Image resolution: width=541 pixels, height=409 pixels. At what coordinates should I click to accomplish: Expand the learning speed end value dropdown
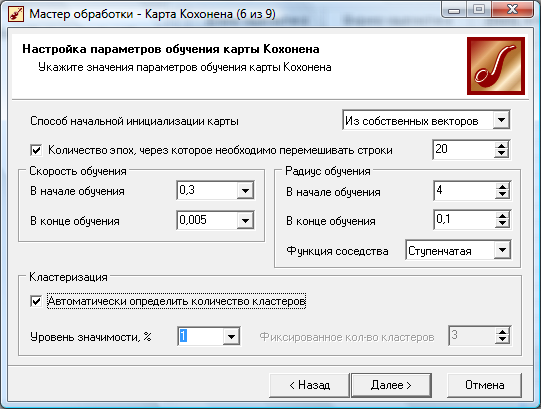245,220
